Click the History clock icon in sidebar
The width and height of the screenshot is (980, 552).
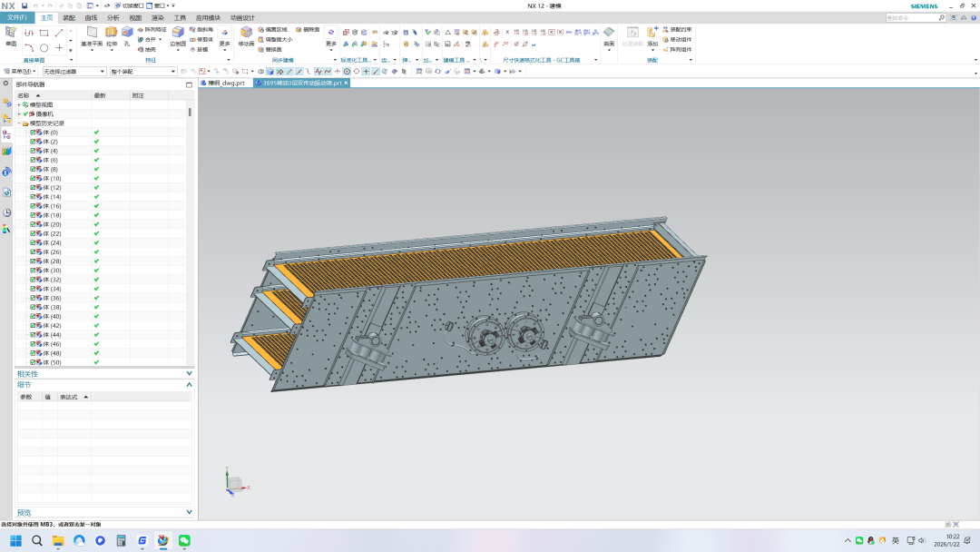pyautogui.click(x=6, y=212)
